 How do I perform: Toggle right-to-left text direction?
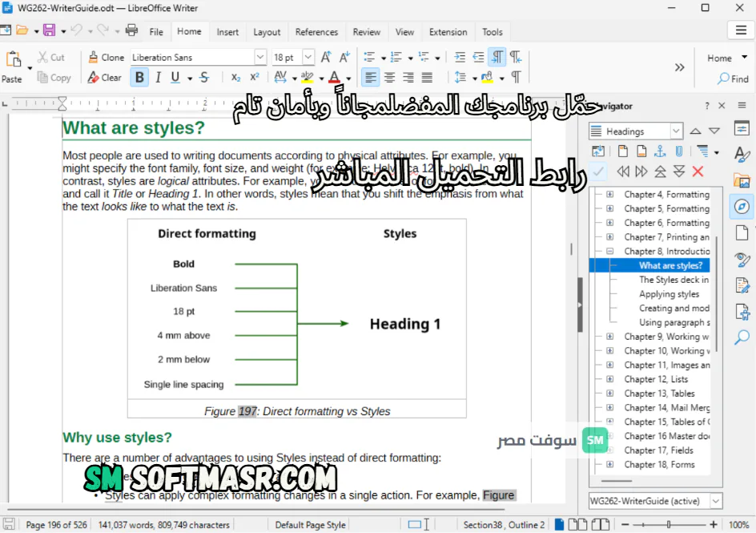coord(516,57)
